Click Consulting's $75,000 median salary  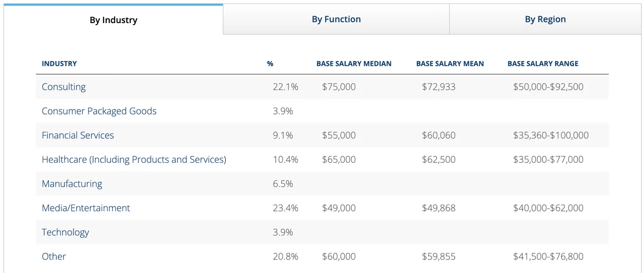[x=339, y=87]
